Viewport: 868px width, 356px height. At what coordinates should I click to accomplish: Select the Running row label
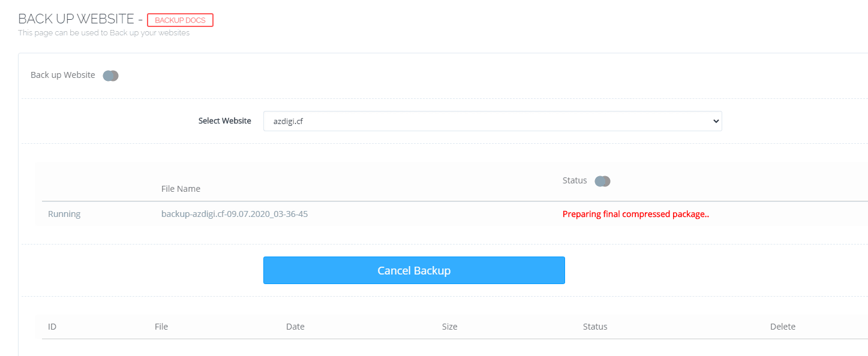tap(64, 214)
